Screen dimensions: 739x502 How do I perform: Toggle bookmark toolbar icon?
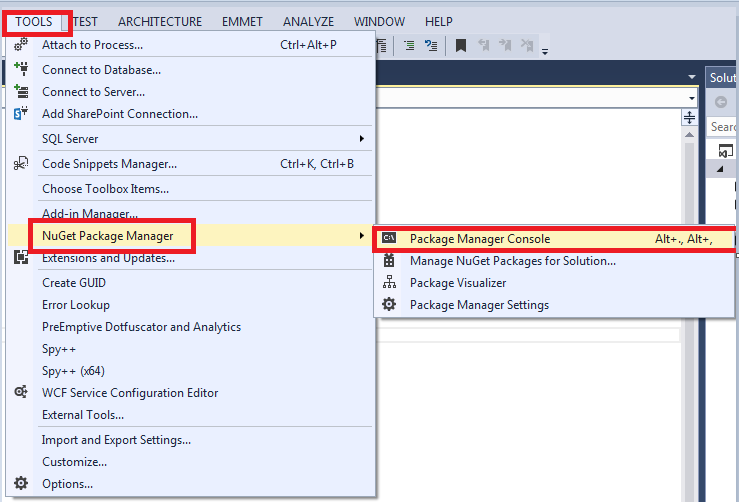pos(461,46)
